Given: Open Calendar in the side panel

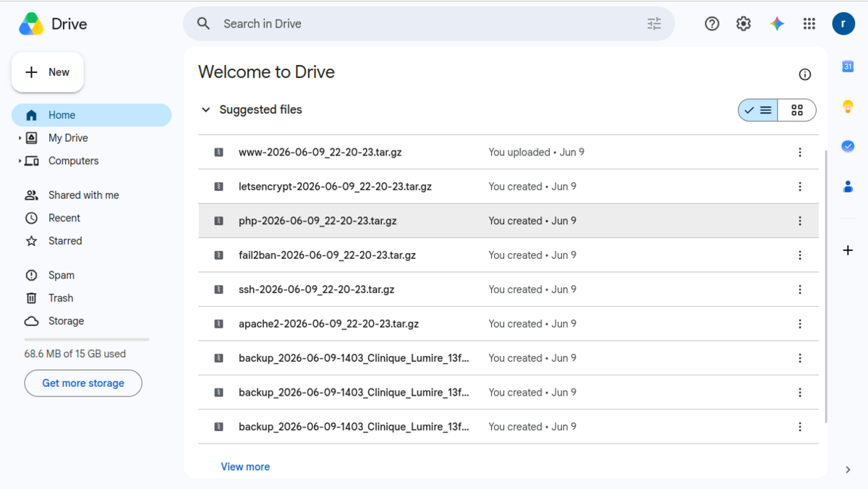Looking at the screenshot, I should pos(848,67).
